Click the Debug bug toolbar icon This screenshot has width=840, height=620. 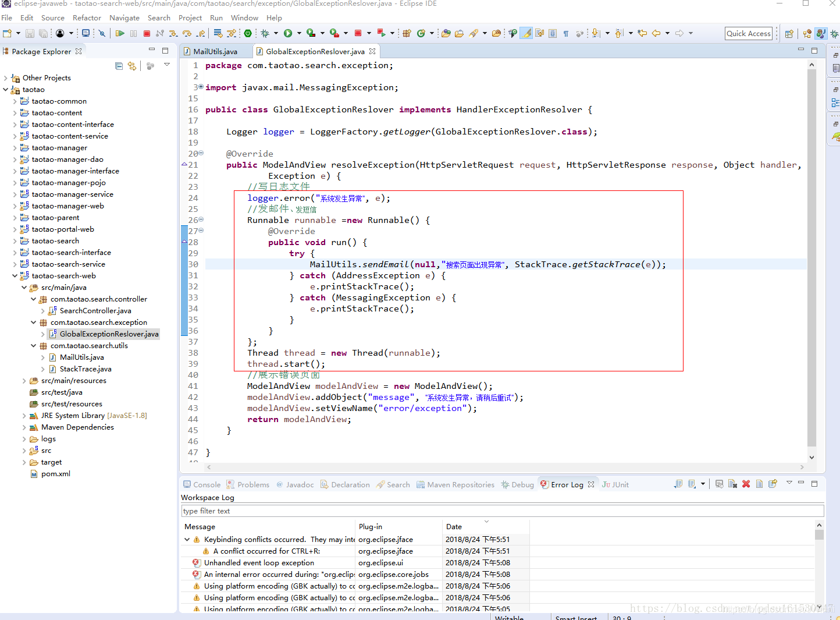pos(265,33)
